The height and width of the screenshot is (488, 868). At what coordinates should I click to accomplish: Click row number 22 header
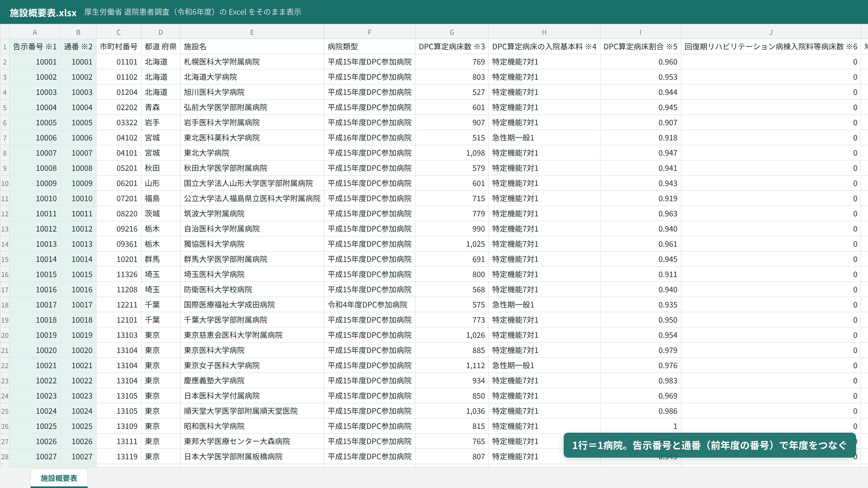pos(5,366)
